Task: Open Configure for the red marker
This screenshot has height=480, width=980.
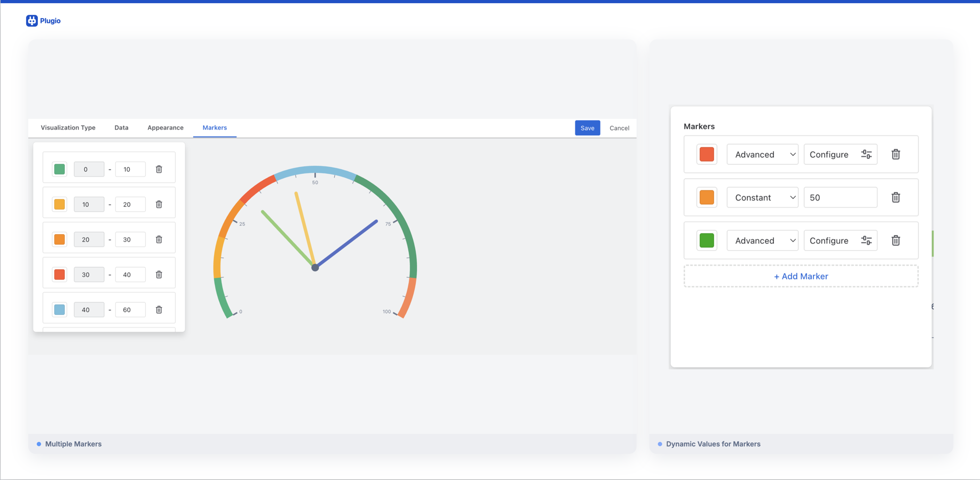Action: coord(840,155)
